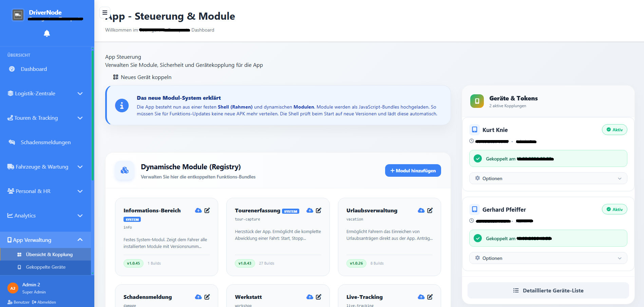Expand the Logistik-Zentrale menu
The image size is (644, 307).
coord(45,94)
